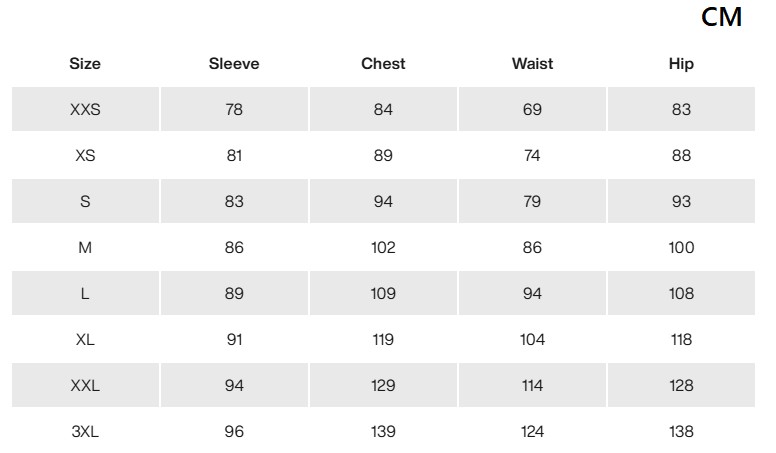Click sleeve value 91 for XL
This screenshot has width=776, height=453.
[x=234, y=340]
